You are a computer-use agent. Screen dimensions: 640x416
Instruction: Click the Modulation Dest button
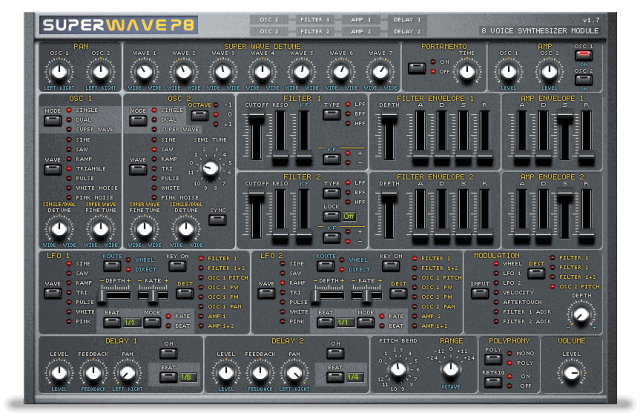pos(536,273)
